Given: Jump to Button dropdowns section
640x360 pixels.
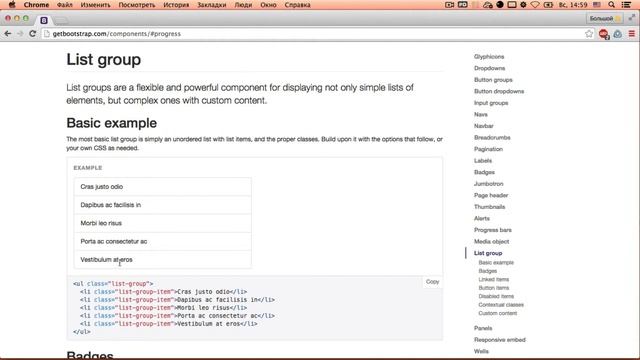Looking at the screenshot, I should pyautogui.click(x=499, y=91).
